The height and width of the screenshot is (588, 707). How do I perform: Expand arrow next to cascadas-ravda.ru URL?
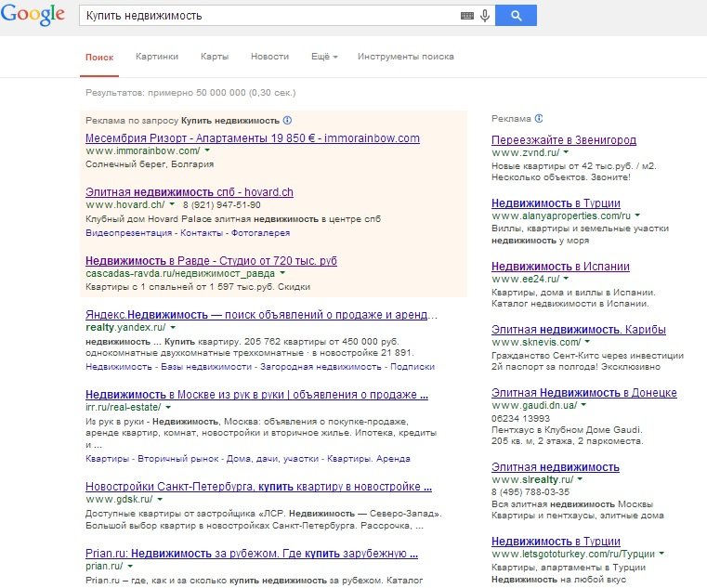(282, 273)
